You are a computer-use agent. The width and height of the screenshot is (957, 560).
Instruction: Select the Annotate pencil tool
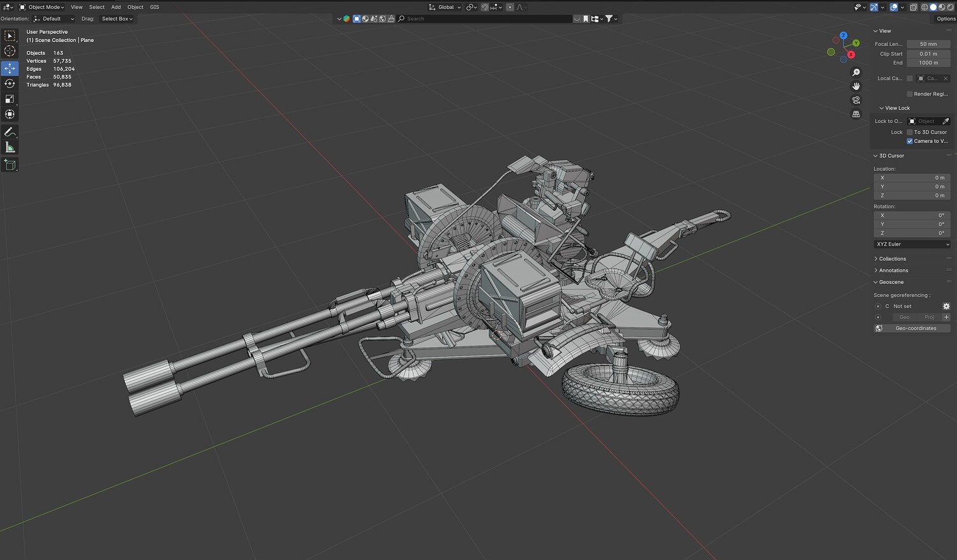(x=10, y=132)
